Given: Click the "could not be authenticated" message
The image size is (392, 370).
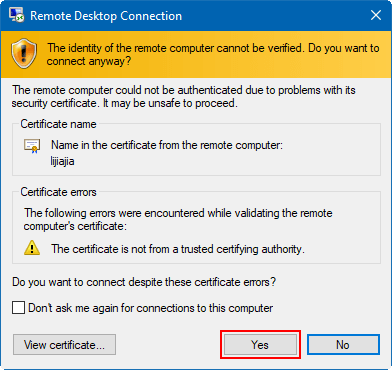Looking at the screenshot, I should [x=184, y=97].
